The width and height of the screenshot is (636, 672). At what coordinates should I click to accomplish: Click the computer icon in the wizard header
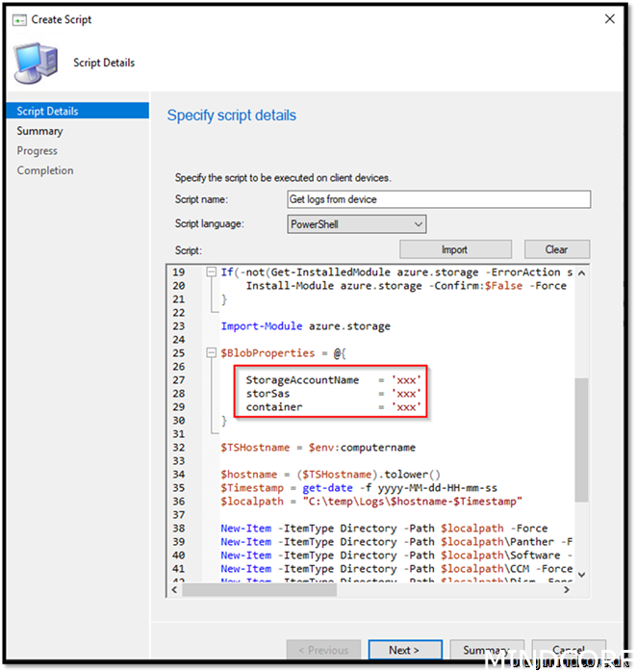(x=35, y=63)
